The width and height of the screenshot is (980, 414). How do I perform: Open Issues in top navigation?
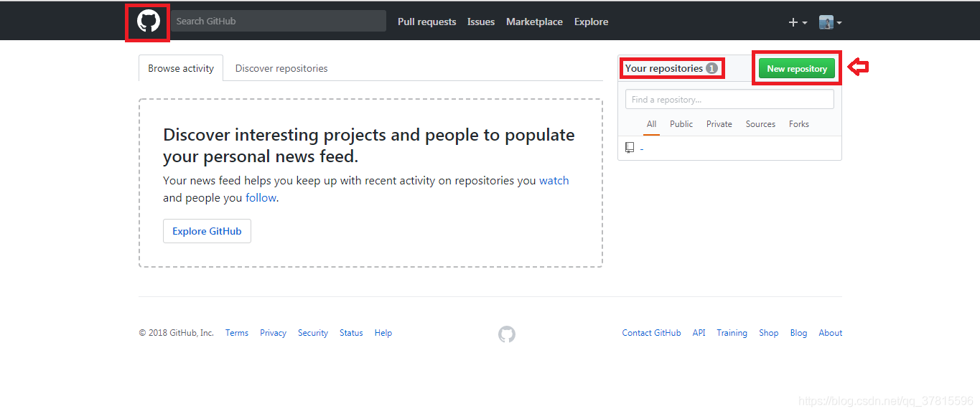481,22
